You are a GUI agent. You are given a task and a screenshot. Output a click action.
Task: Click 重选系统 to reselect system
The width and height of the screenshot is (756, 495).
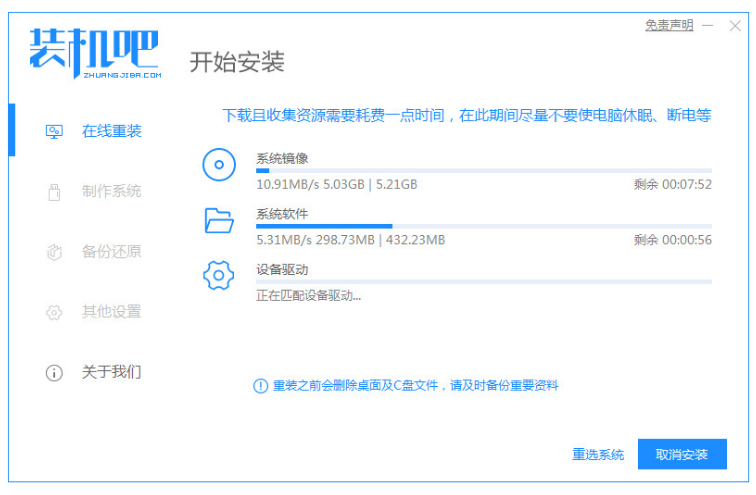[x=598, y=454]
